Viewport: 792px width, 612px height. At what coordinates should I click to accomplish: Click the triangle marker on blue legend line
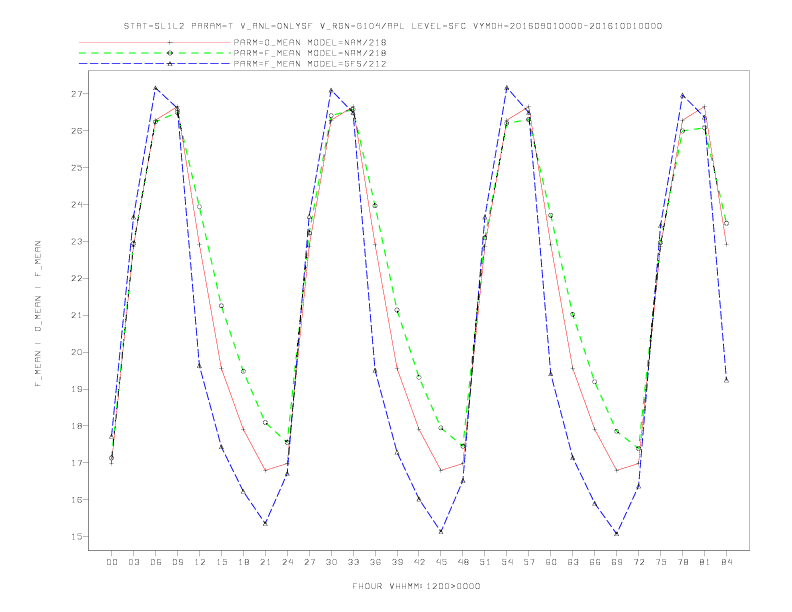[170, 64]
